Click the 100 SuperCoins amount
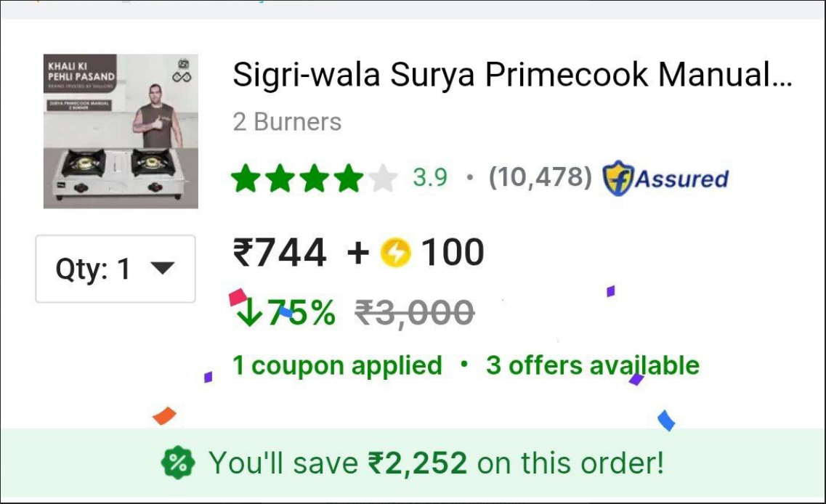The width and height of the screenshot is (826, 504). [453, 252]
